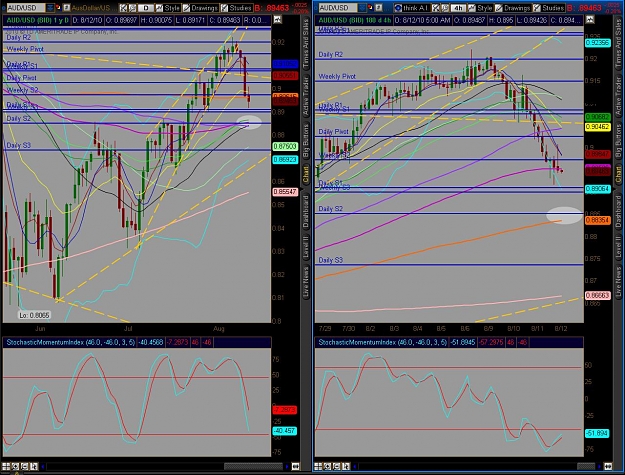Open symbol dropdown in right chart
The height and width of the screenshot is (475, 625).
pyautogui.click(x=362, y=8)
